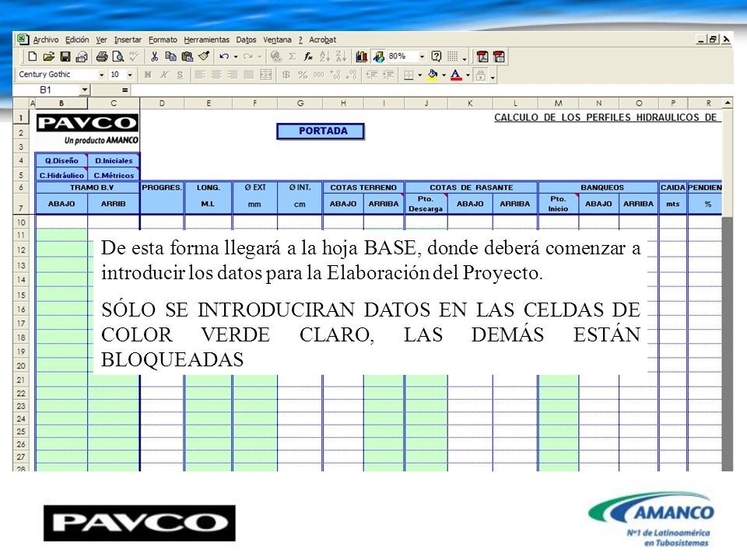Open a file with the Open folder icon

click(x=48, y=57)
